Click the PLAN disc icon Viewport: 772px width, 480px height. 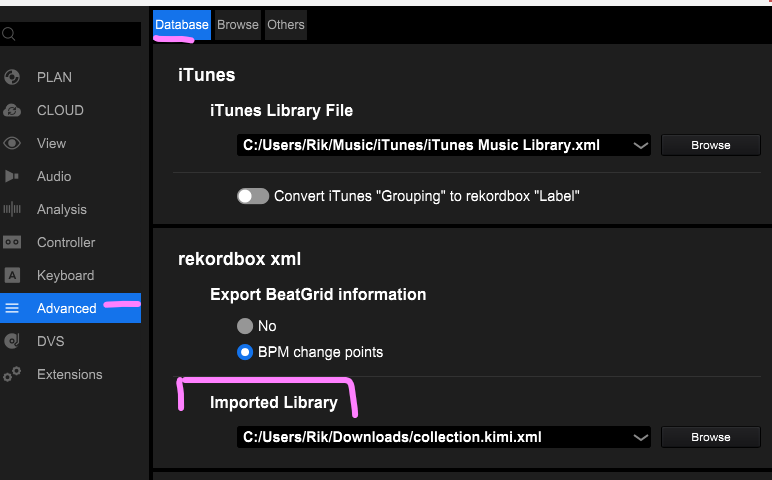[12, 77]
